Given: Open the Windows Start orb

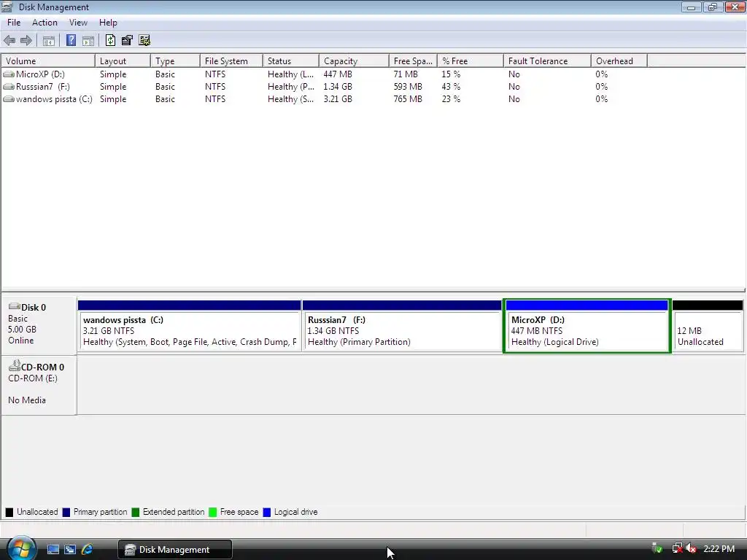Looking at the screenshot, I should [x=20, y=548].
